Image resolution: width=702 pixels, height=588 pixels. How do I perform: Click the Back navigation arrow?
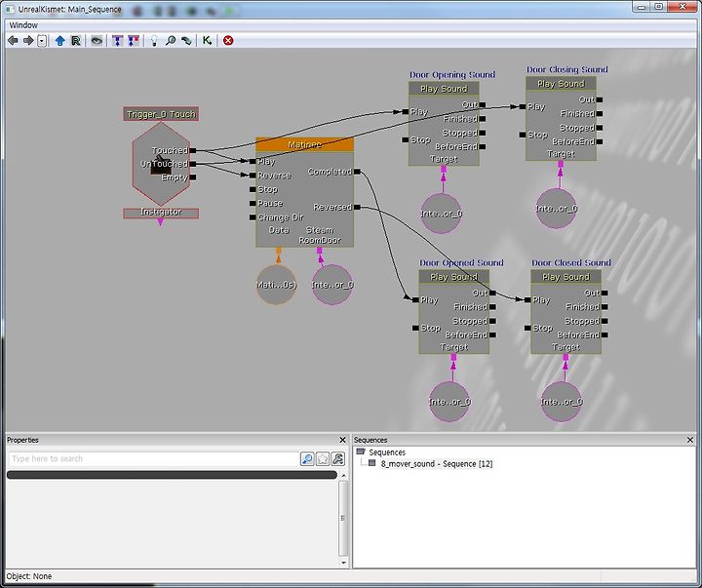pyautogui.click(x=13, y=41)
